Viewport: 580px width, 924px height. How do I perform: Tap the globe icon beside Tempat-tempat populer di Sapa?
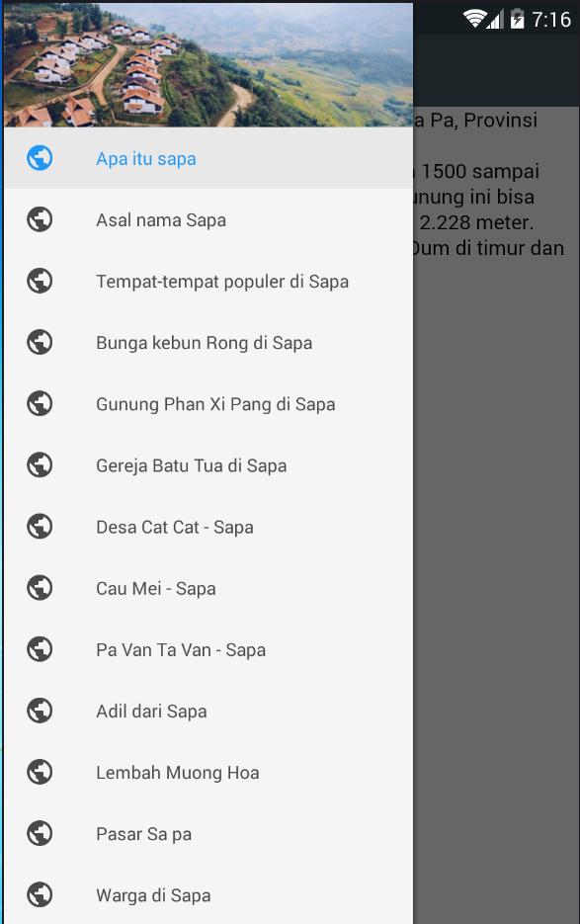point(40,281)
